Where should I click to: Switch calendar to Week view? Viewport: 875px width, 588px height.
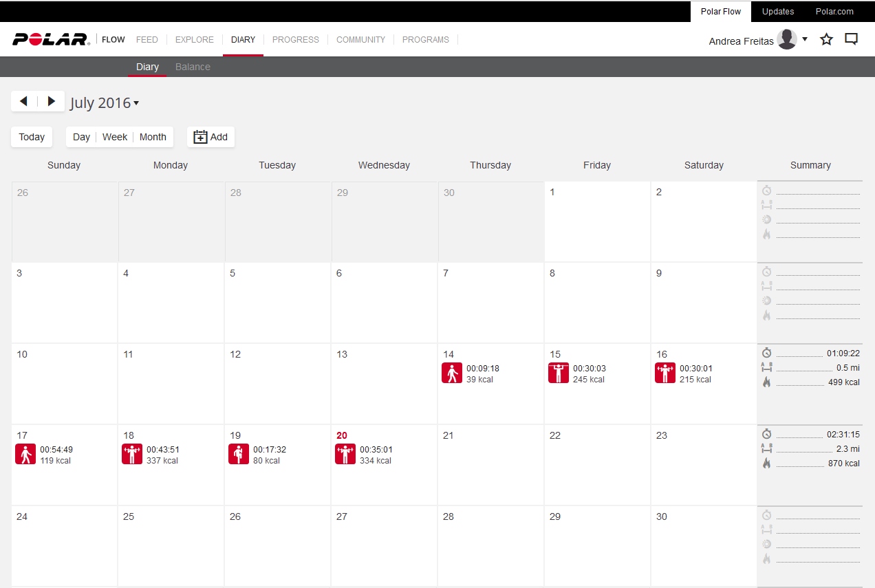(115, 137)
